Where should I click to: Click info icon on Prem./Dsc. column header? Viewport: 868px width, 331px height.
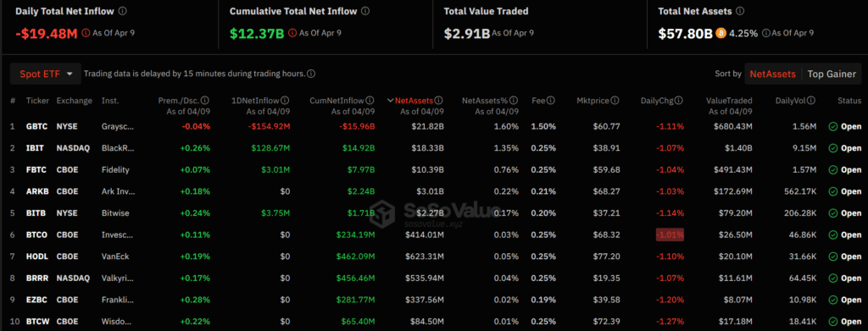tap(205, 101)
